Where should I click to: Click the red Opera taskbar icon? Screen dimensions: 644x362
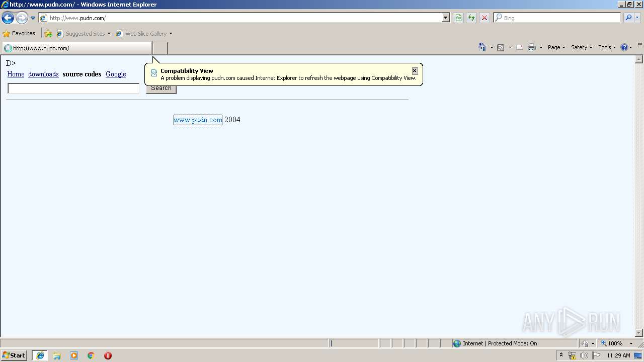[108, 355]
